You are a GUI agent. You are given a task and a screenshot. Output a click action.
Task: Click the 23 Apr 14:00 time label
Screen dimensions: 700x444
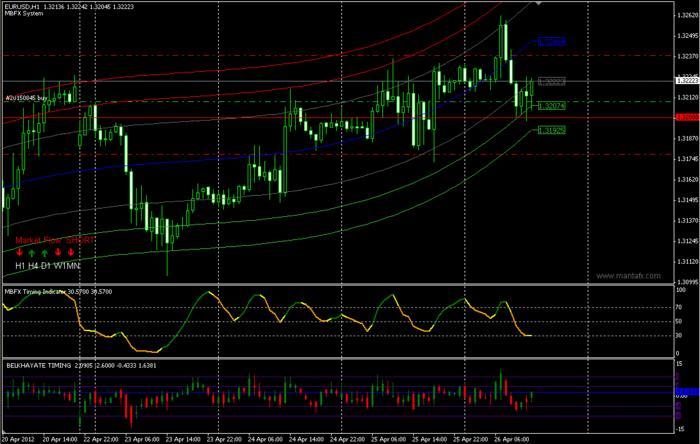click(183, 439)
